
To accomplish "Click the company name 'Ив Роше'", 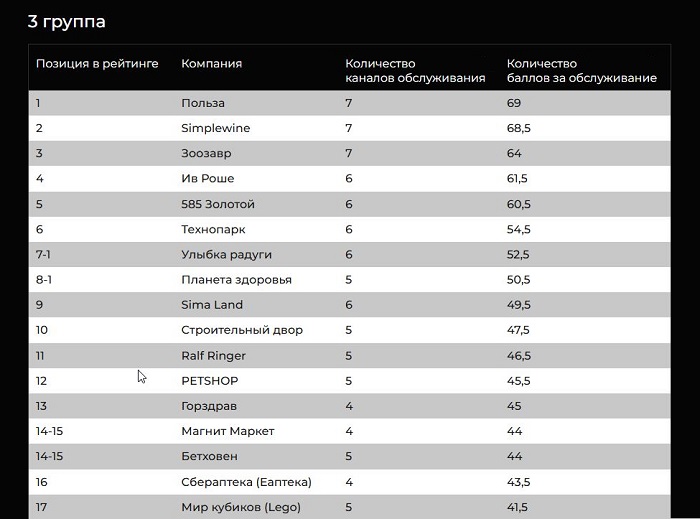I will point(207,179).
